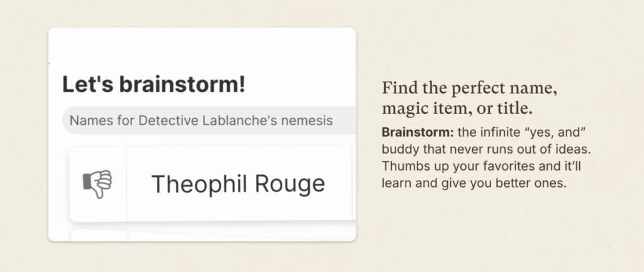Click the thumbs-down cell of the second card
Viewport: 644px width, 272px height.
(99, 236)
